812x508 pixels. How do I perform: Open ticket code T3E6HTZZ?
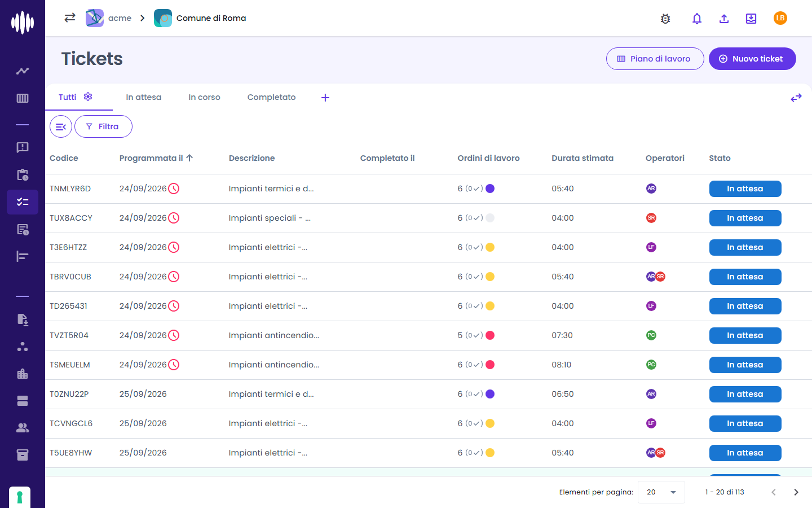[x=68, y=247]
